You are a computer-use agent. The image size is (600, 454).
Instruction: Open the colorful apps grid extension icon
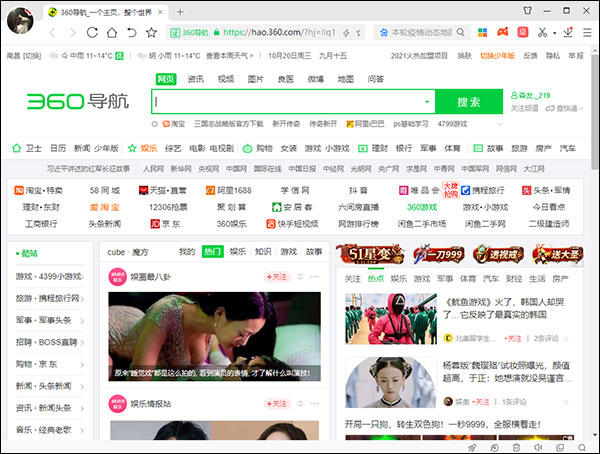(x=483, y=33)
